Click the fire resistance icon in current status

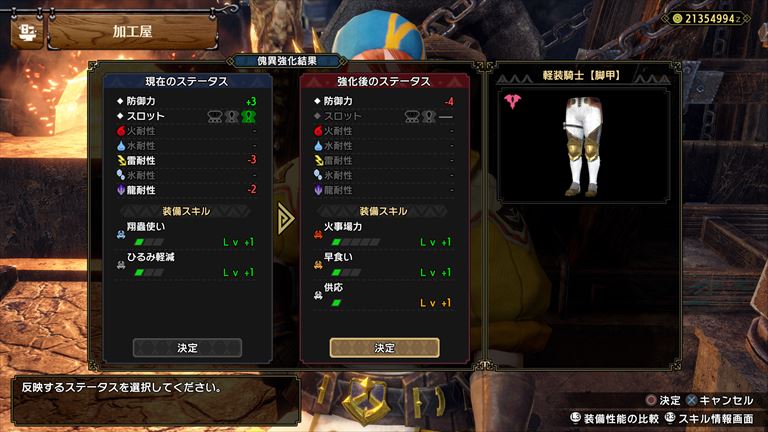pos(121,131)
